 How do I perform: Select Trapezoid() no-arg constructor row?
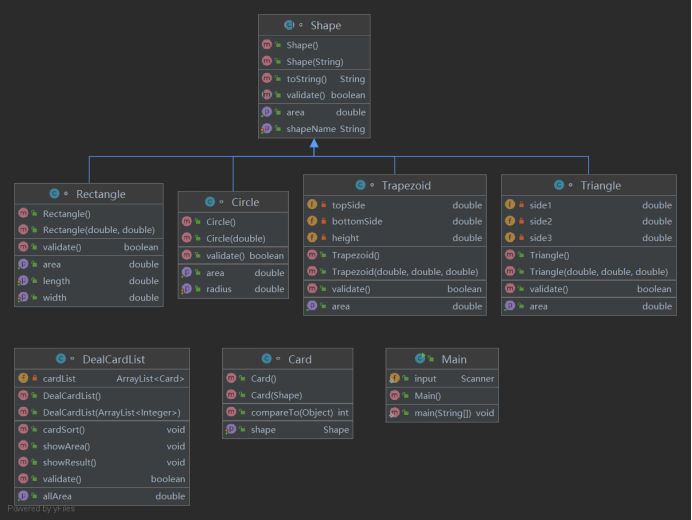pyautogui.click(x=395, y=255)
